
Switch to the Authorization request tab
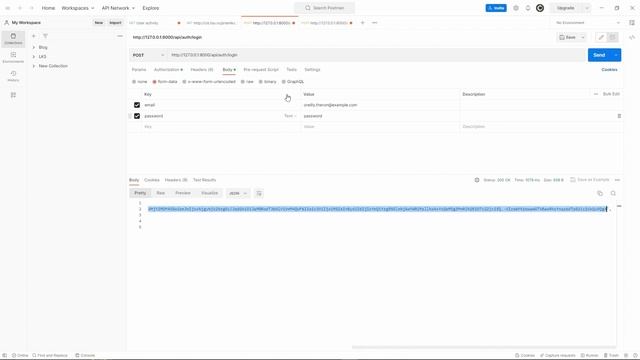168,70
